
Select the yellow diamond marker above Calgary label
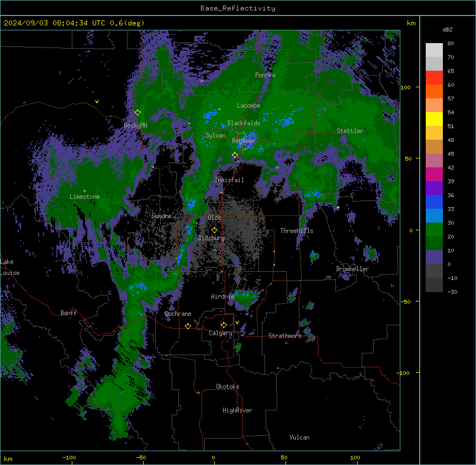224,325
